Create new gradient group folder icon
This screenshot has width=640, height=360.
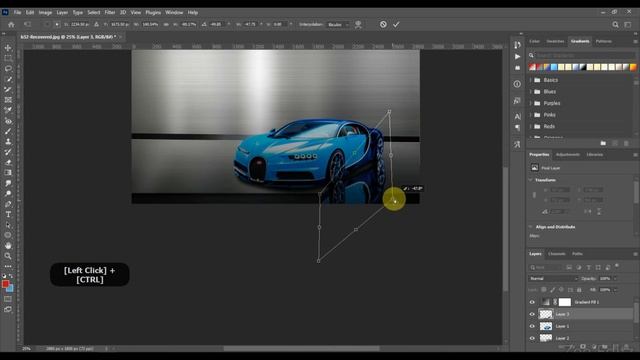[603, 143]
